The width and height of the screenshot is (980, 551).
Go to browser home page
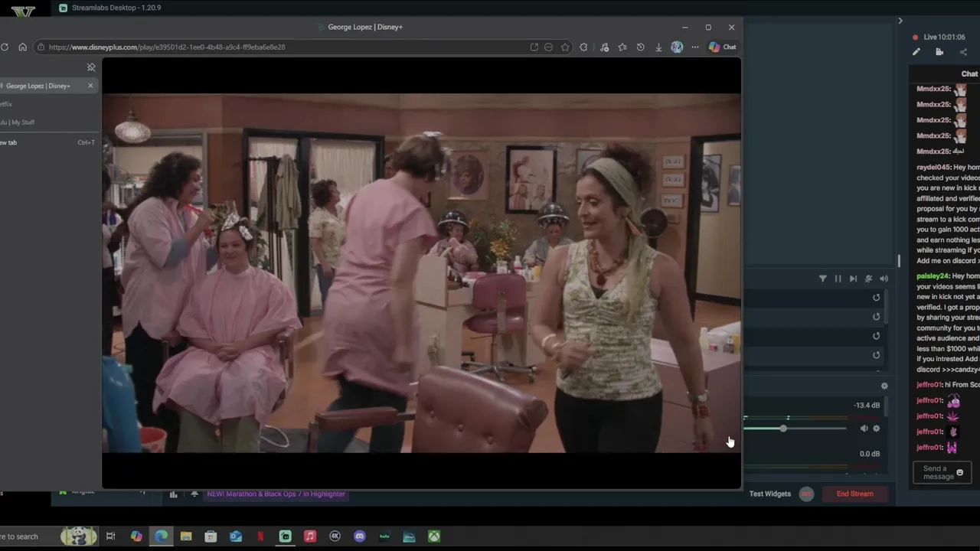coord(23,47)
